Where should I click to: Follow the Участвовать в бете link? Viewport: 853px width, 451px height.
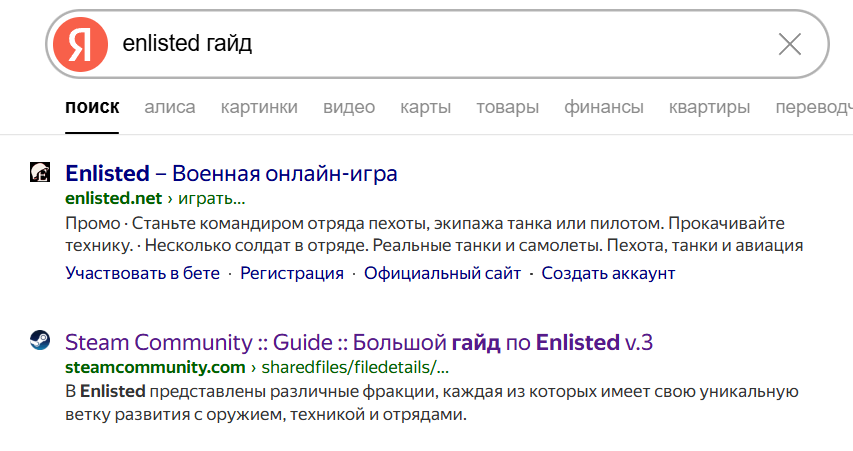click(x=142, y=273)
